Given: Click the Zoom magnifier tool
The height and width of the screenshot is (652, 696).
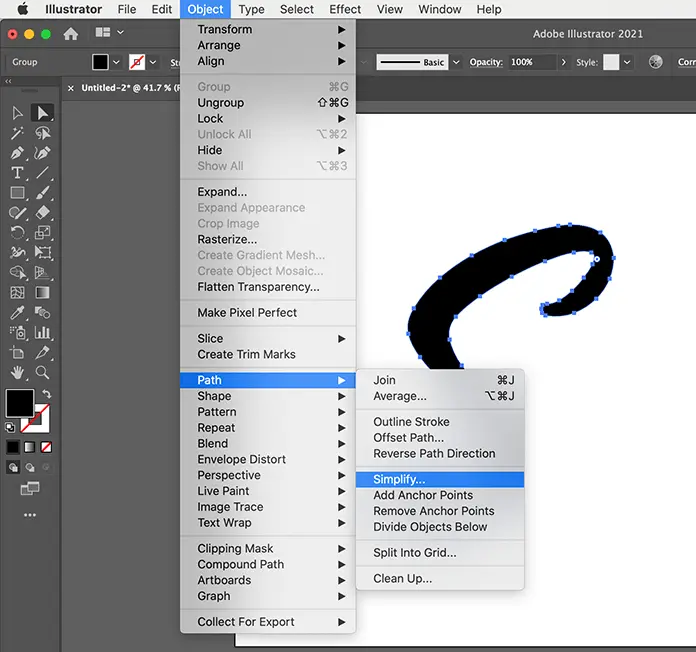Looking at the screenshot, I should 42,373.
